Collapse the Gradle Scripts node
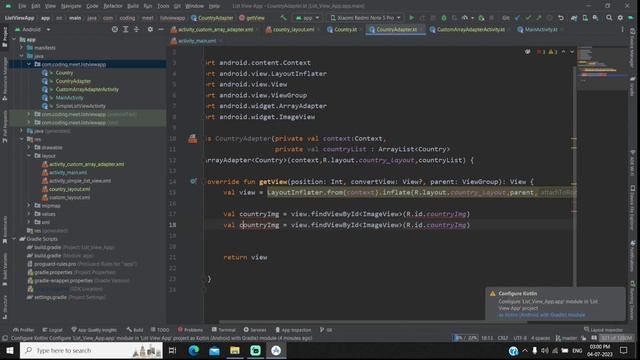The width and height of the screenshot is (640, 360). 14,239
